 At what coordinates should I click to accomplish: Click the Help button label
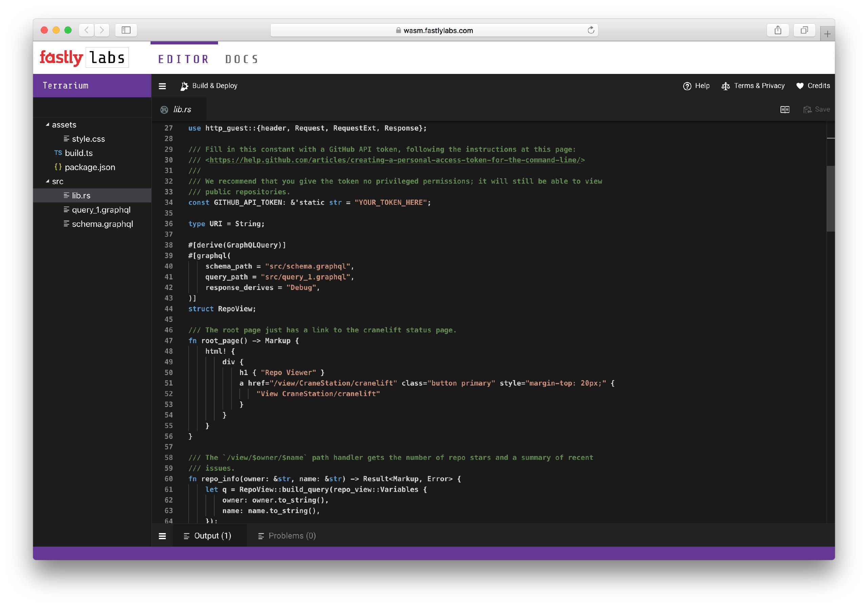(x=702, y=86)
